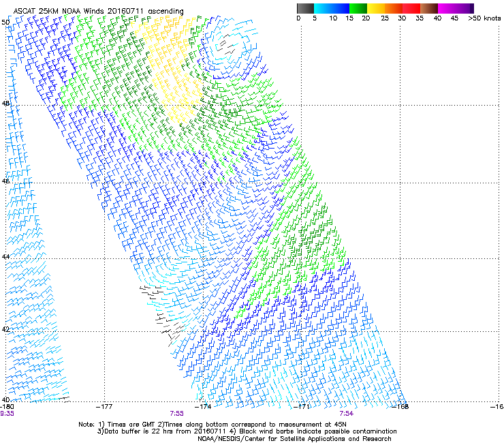Click the purple time stamp '7:54'

346,414
